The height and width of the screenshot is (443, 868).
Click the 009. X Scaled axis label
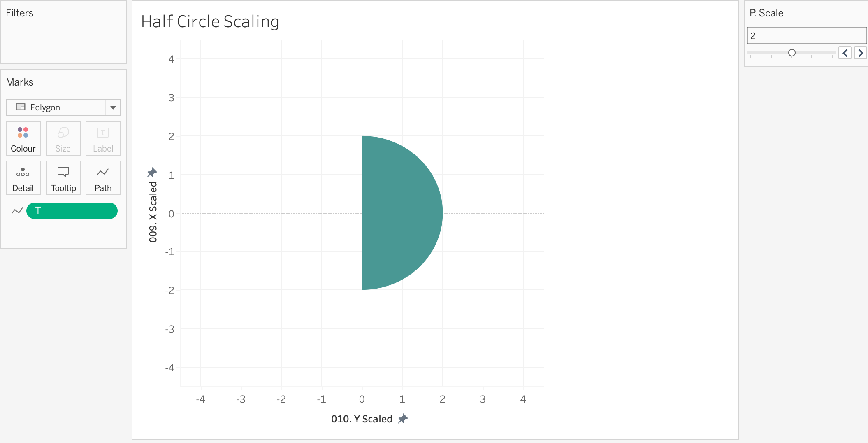(x=153, y=212)
